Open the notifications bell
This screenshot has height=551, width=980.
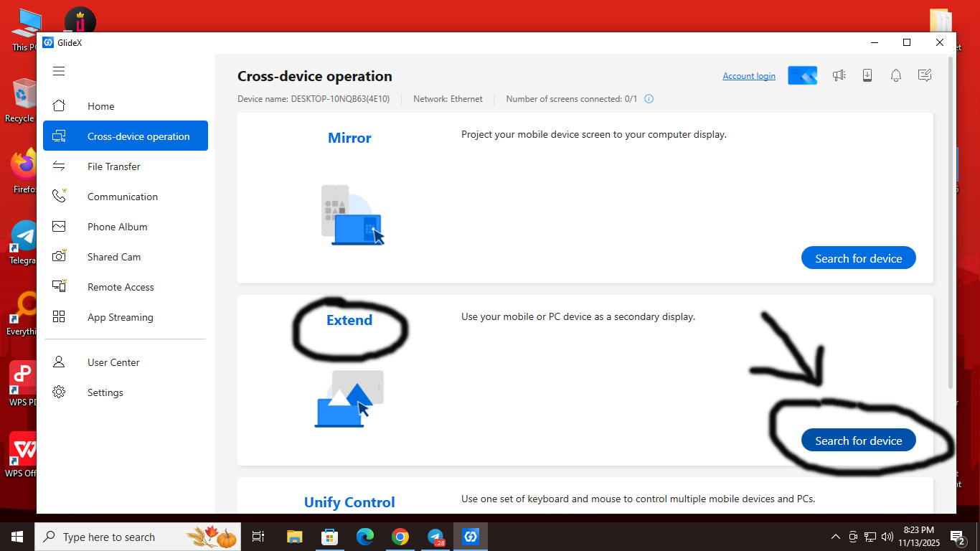coord(896,75)
